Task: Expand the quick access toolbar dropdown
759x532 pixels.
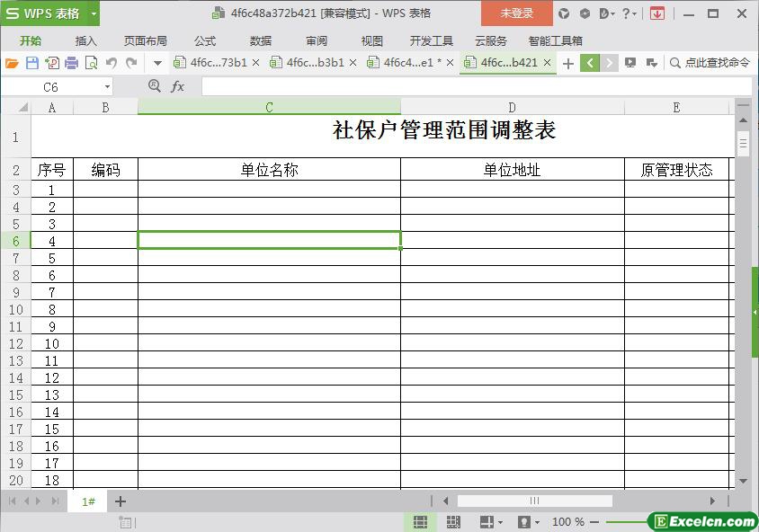Action: pyautogui.click(x=157, y=64)
